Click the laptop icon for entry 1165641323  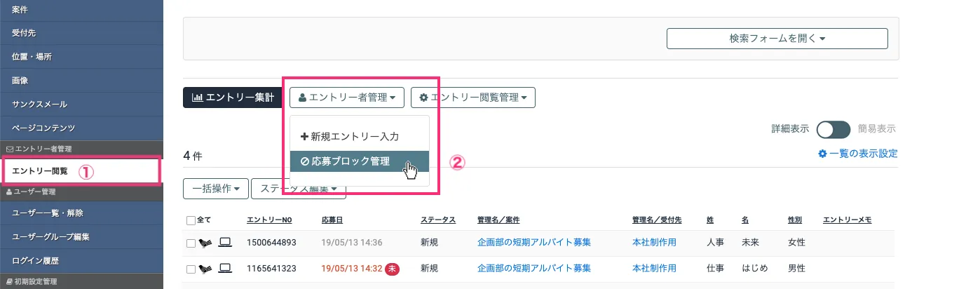click(225, 268)
